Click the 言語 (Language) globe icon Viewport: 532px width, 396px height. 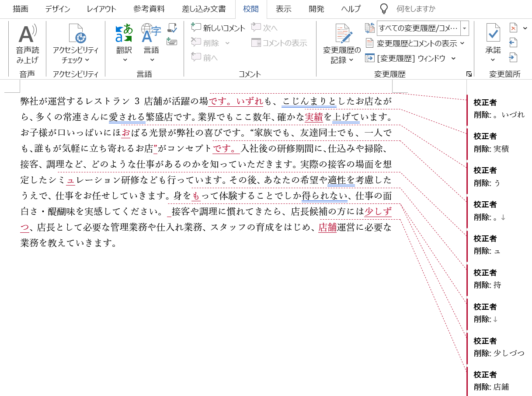pos(151,34)
